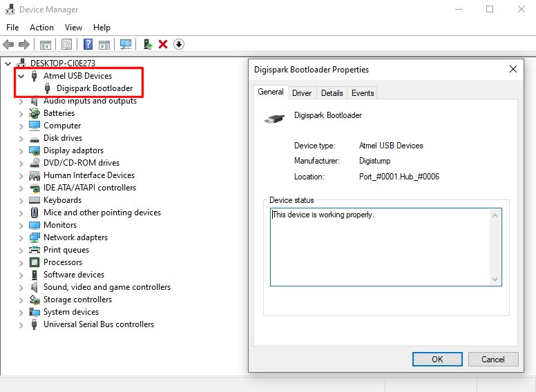The height and width of the screenshot is (392, 536).
Task: Click the Batteries category icon
Action: click(34, 113)
